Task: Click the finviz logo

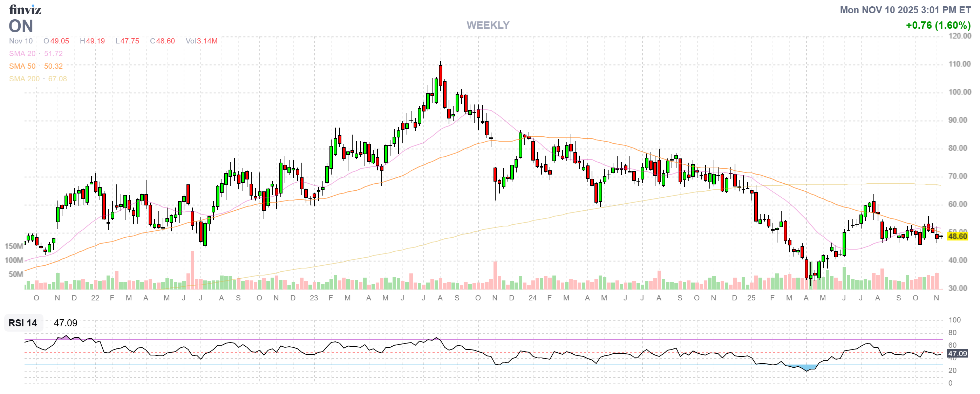Action: tap(25, 9)
